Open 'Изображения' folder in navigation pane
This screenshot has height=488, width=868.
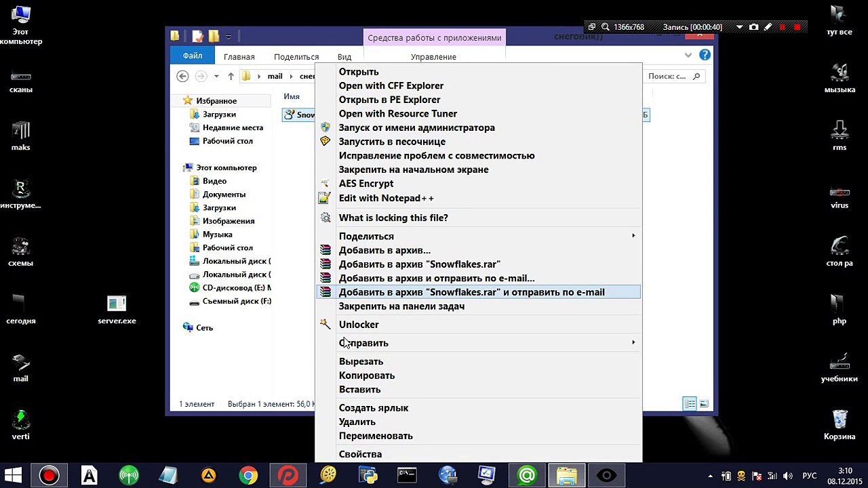pos(229,221)
